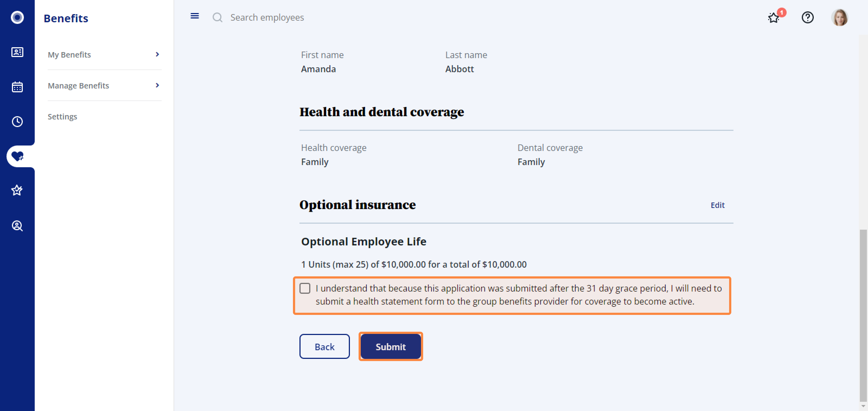Check the health statement acknowledgement checkbox
Image resolution: width=868 pixels, height=411 pixels.
coord(305,288)
